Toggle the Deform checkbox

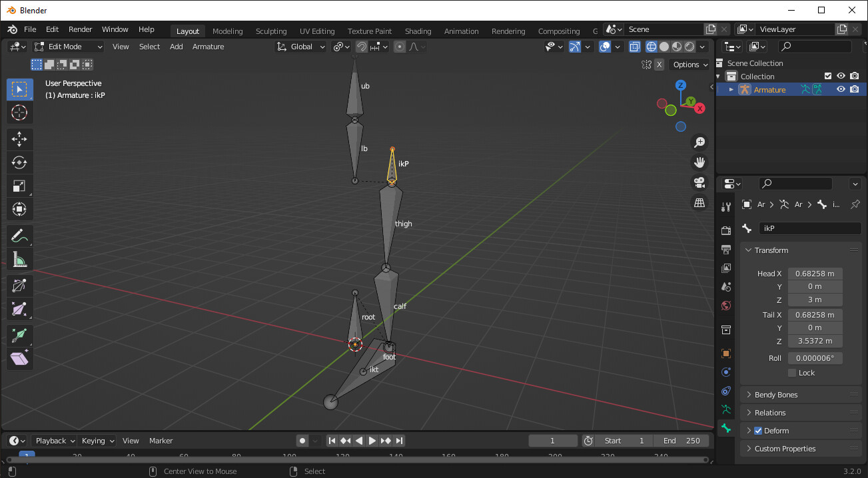(x=757, y=431)
